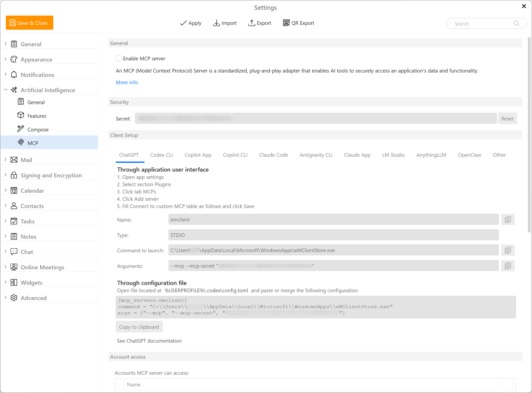The image size is (532, 393).
Task: Copy the Arguments value icon
Action: (508, 266)
